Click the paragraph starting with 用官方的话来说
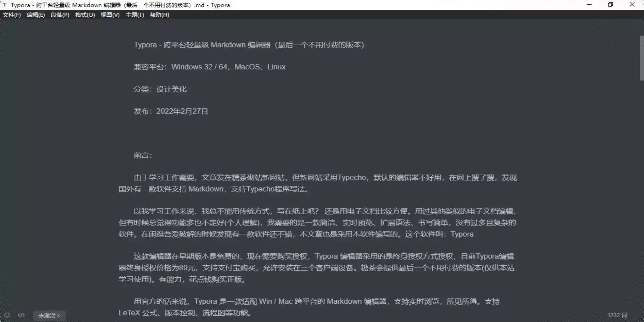This screenshot has width=644, height=322. pyautogui.click(x=309, y=307)
